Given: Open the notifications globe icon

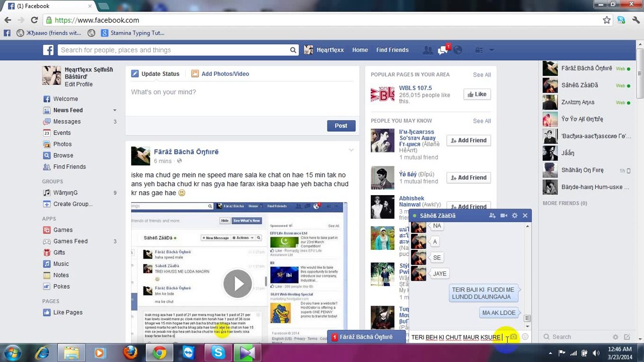Looking at the screenshot, I should 457,50.
